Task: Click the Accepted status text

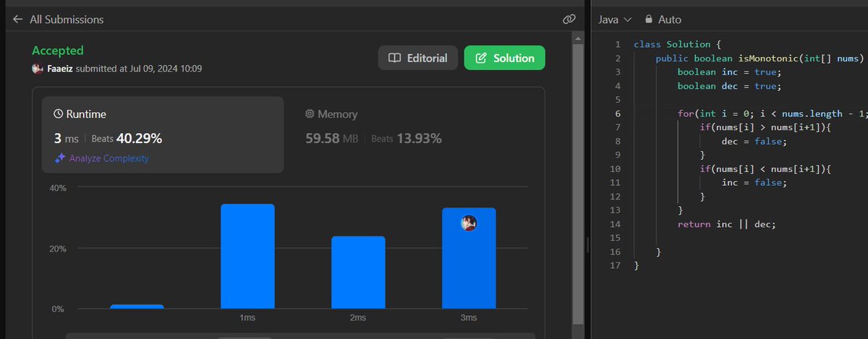Action: click(x=58, y=51)
